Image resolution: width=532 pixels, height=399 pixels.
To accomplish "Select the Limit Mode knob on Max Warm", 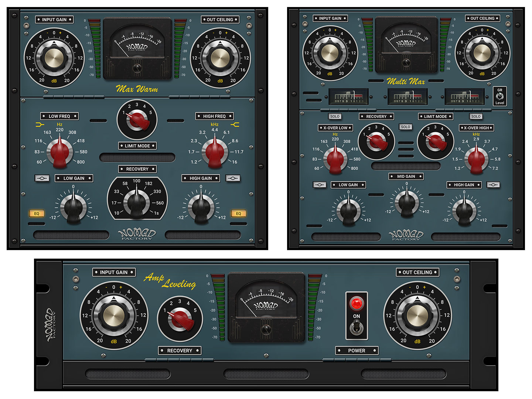I will tap(137, 120).
